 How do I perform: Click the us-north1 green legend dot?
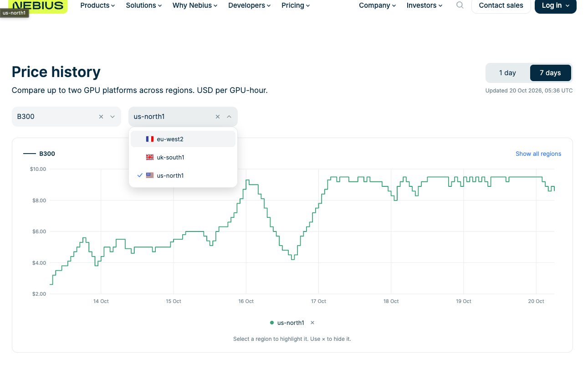point(272,323)
